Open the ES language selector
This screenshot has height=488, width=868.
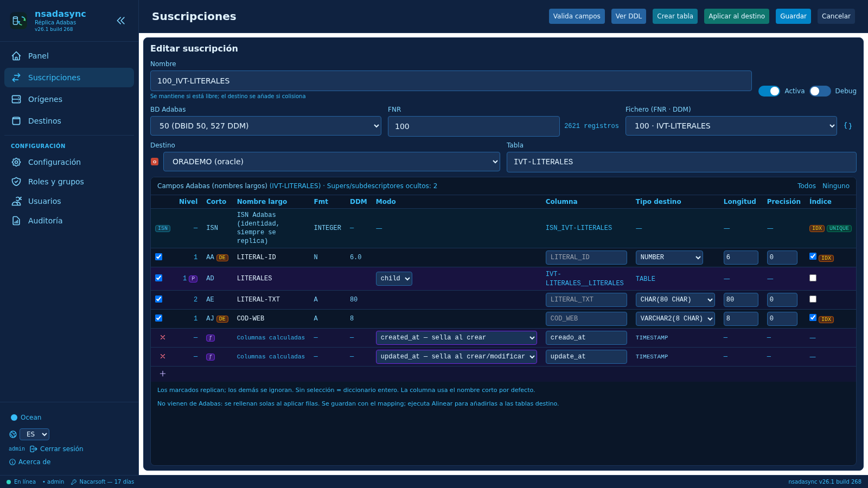[34, 434]
